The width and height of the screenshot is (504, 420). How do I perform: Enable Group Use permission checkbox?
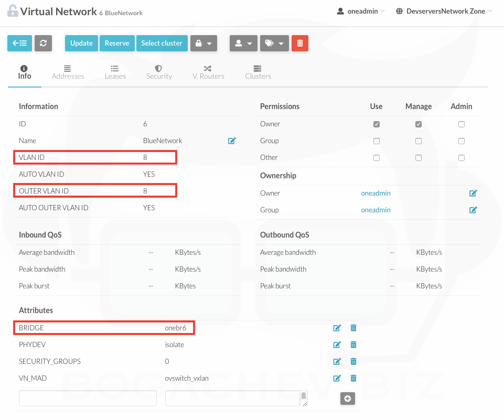[x=376, y=141]
